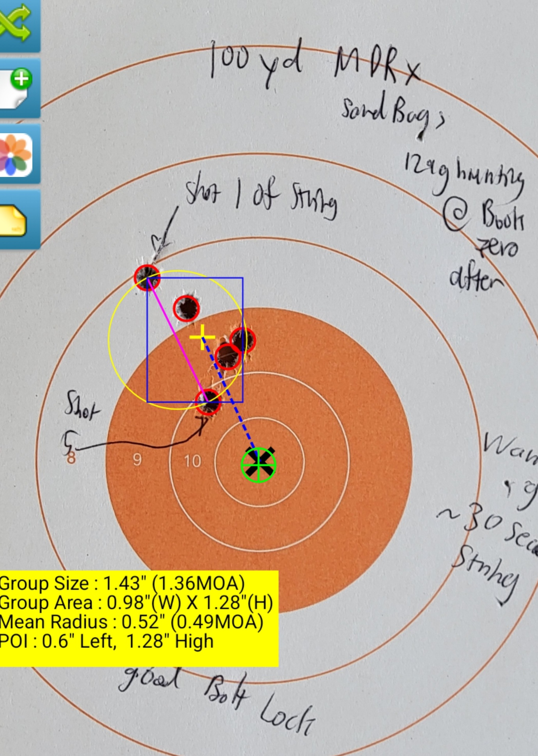The height and width of the screenshot is (756, 538).
Task: Click the "Group Size : 1.43" (1.36MOA)" line
Action: (x=122, y=583)
